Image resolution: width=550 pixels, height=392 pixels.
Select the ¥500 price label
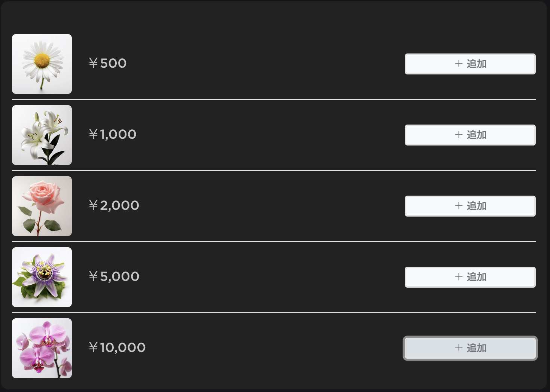coord(108,63)
